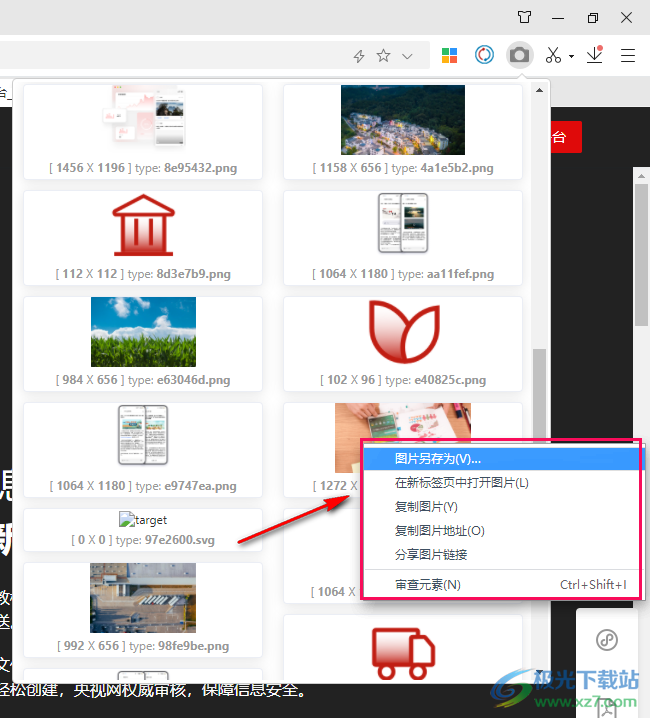The image size is (650, 718).
Task: Pick the cornfield e63046d.png thumbnail
Action: [x=143, y=332]
